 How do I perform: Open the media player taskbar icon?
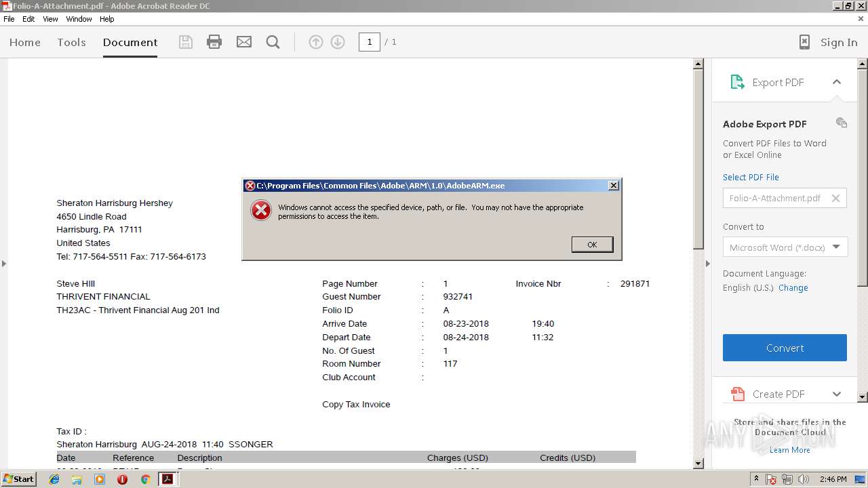click(x=100, y=479)
